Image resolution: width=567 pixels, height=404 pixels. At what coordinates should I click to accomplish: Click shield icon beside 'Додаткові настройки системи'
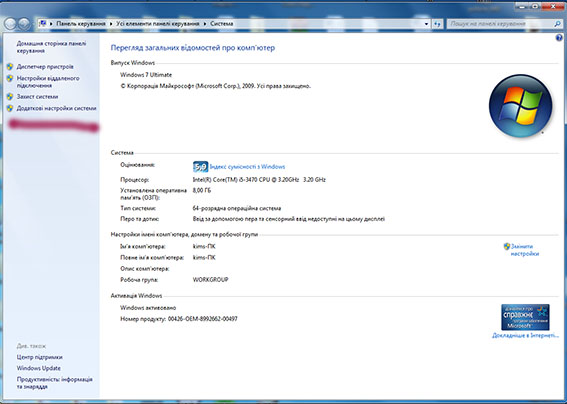10,108
